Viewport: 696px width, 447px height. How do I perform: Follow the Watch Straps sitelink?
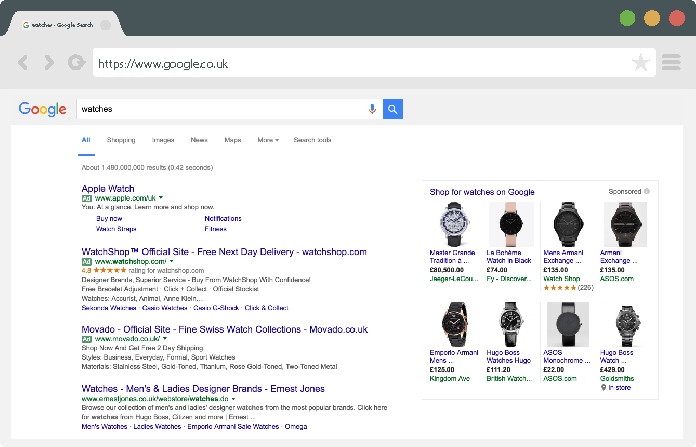(116, 229)
